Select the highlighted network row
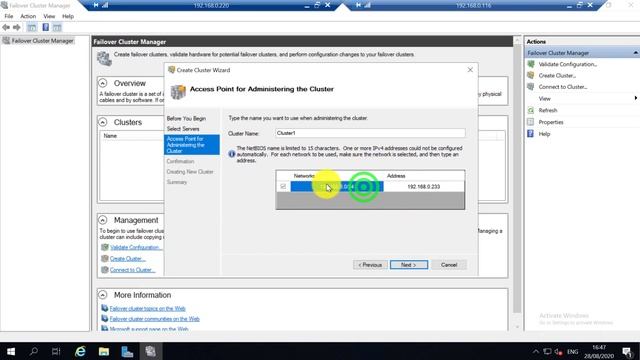Screen dimensions: 640x360 point(337,187)
